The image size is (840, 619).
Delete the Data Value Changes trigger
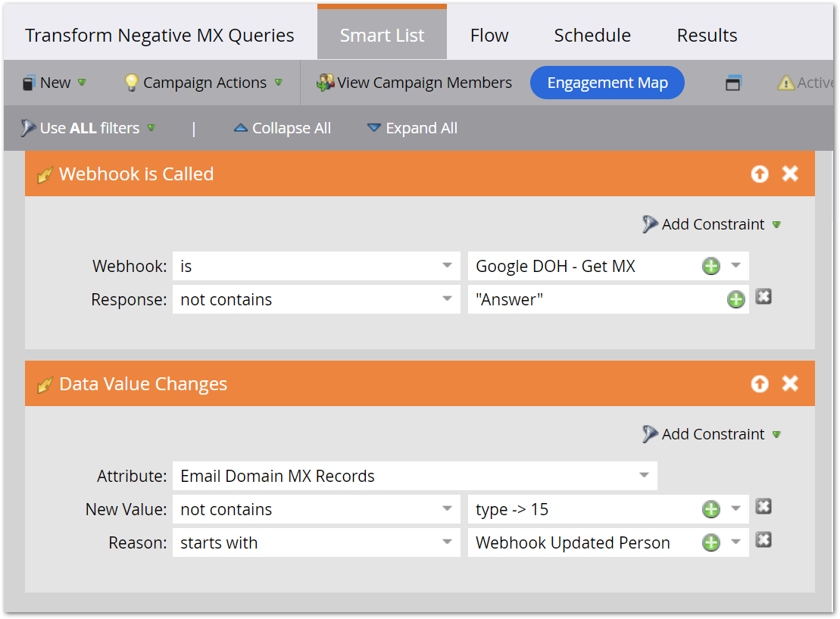pyautogui.click(x=790, y=384)
